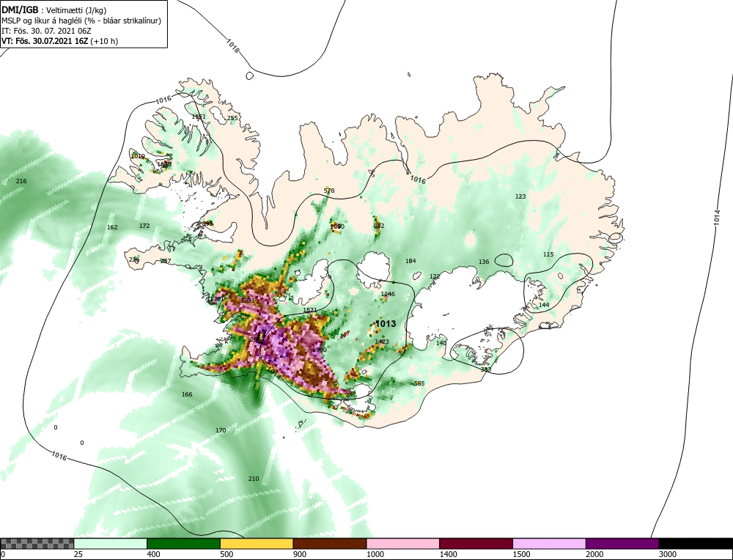Select the ocean value '166'

pos(186,394)
